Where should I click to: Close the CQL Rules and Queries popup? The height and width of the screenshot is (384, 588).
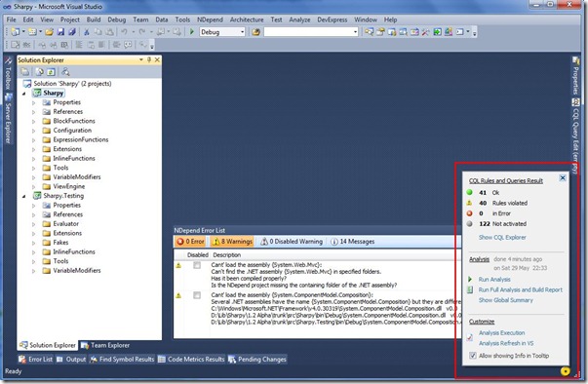[563, 178]
